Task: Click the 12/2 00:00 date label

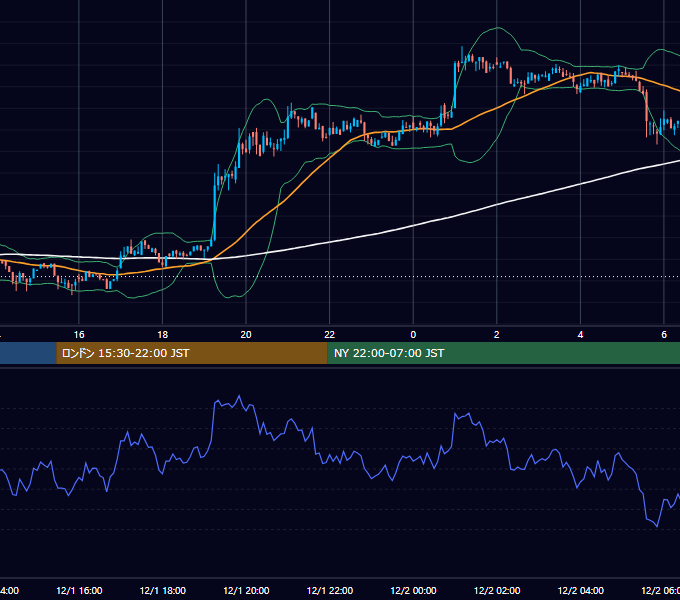Action: click(413, 590)
